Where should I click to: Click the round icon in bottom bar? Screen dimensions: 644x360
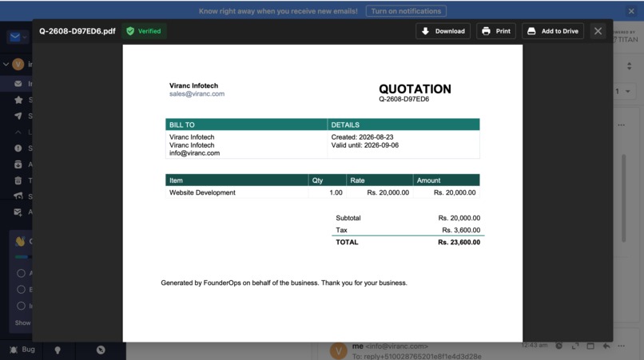point(101,350)
